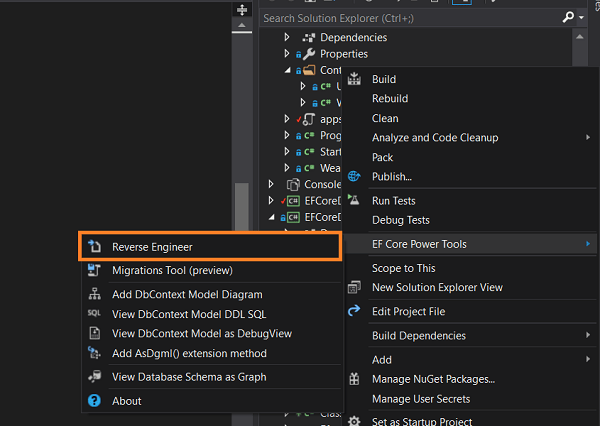This screenshot has height=426, width=600.
Task: Expand the Dependencies node
Action: click(287, 37)
